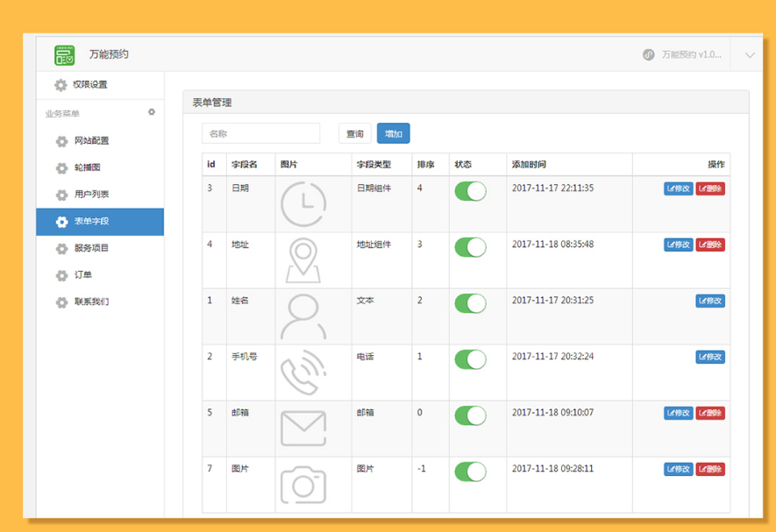
Task: Click 修改 button in 地址 row
Action: pos(678,245)
